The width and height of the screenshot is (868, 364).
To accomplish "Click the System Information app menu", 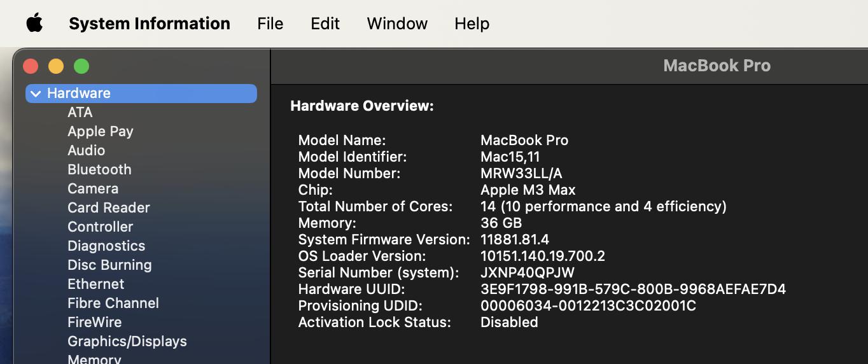I will tap(150, 24).
